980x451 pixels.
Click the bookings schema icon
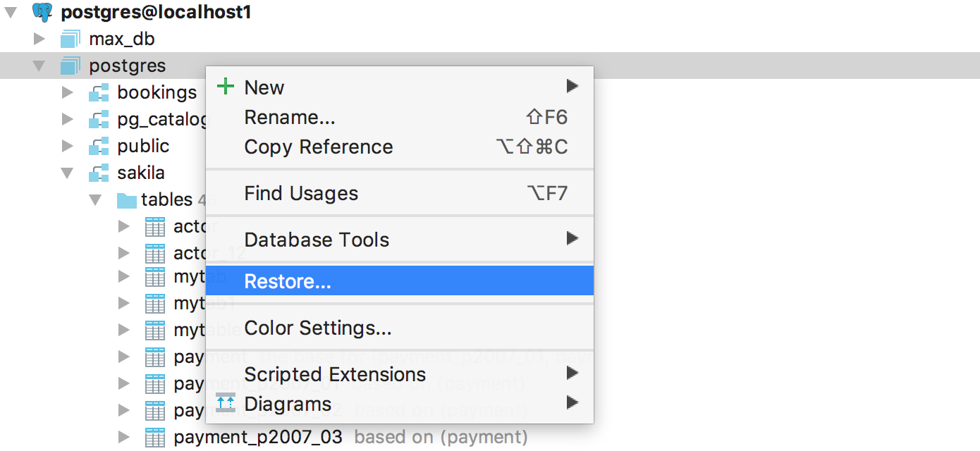(x=99, y=92)
